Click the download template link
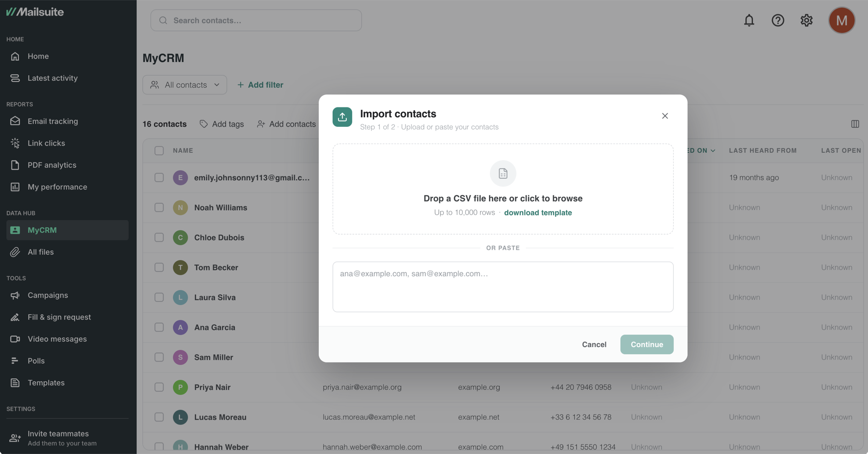 (538, 213)
